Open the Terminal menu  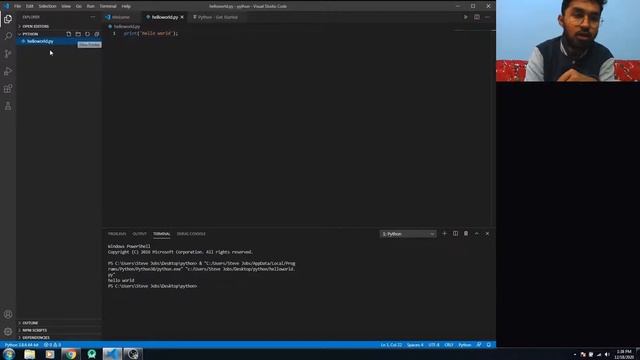(x=108, y=6)
